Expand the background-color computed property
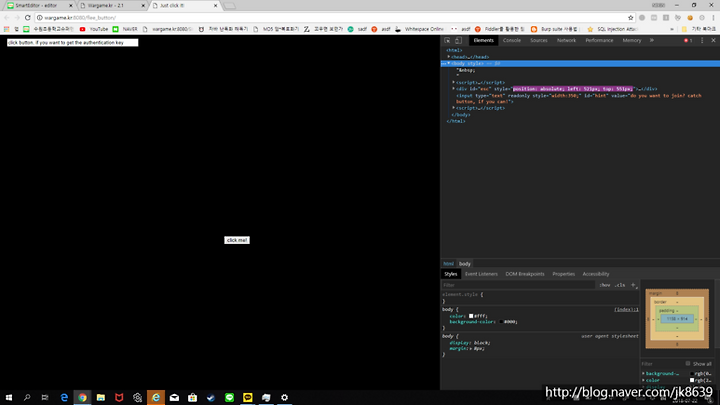Screen dimensions: 720x405 tap(643, 374)
